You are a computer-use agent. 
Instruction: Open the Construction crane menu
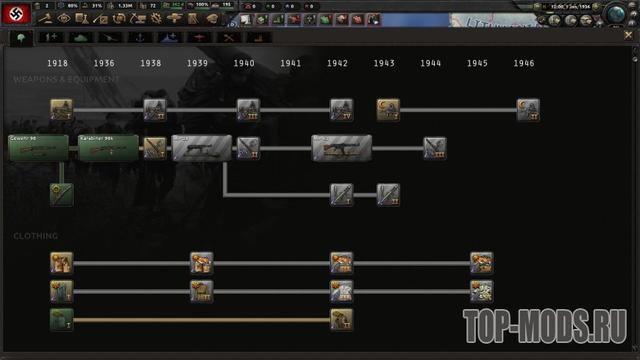pos(138,18)
